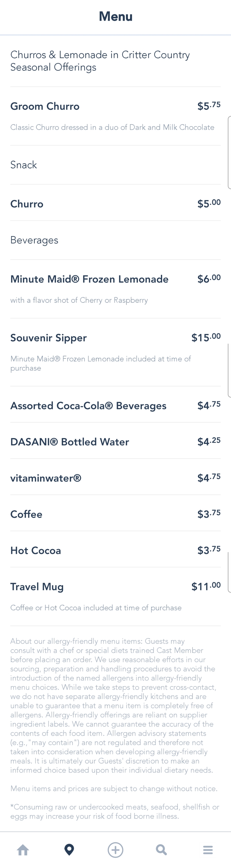This screenshot has height=868, width=231.
Task: Select the Churro snack item
Action: 27,204
